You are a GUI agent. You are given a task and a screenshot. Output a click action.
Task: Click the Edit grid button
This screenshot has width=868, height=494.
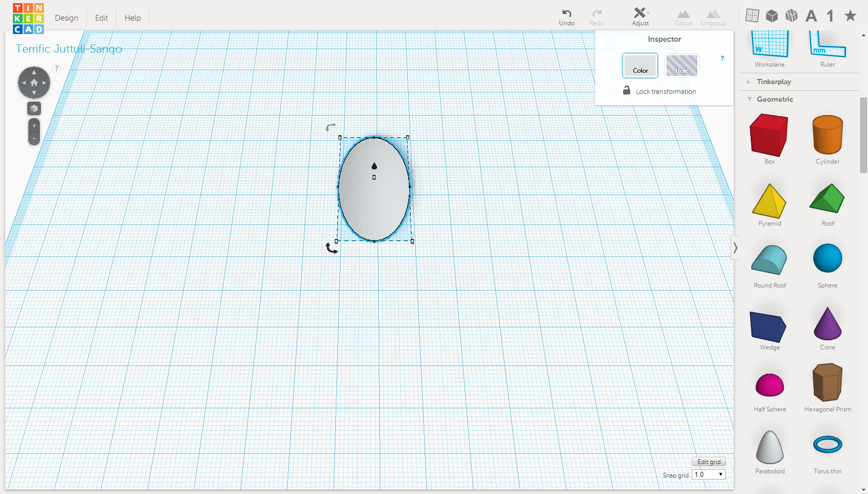click(x=708, y=461)
